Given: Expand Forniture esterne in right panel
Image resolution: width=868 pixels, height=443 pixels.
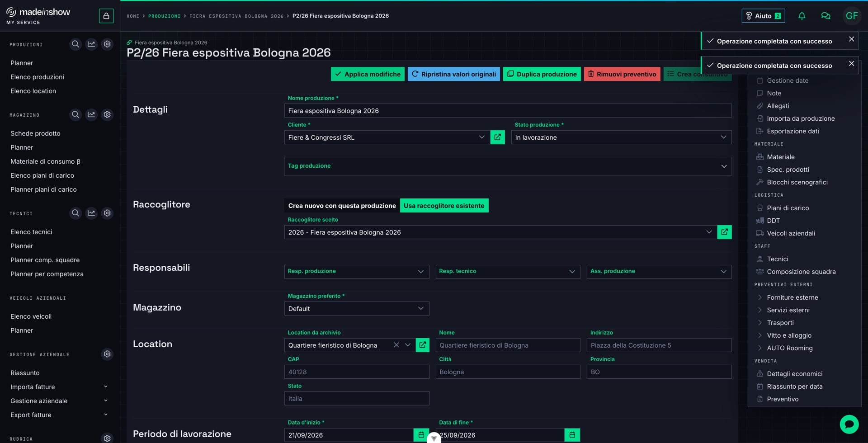Looking at the screenshot, I should pos(793,297).
